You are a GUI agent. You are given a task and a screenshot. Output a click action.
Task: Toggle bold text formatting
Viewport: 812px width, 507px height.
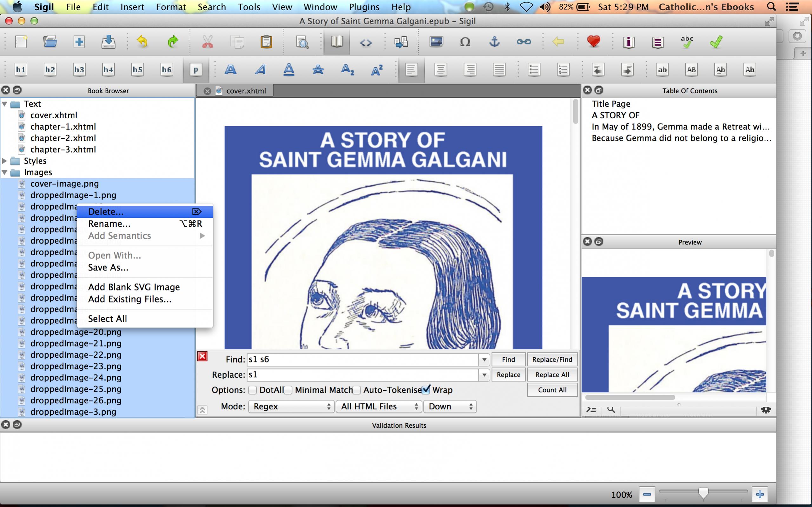[230, 70]
